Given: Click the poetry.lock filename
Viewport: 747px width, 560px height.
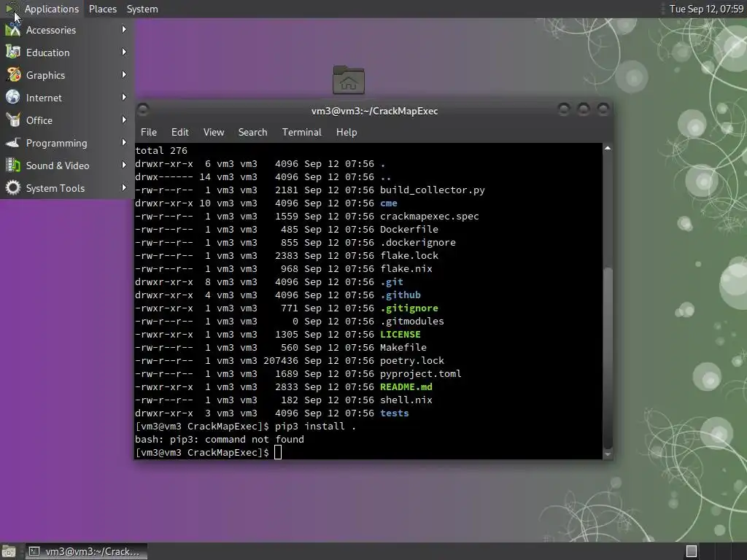Looking at the screenshot, I should click(411, 360).
